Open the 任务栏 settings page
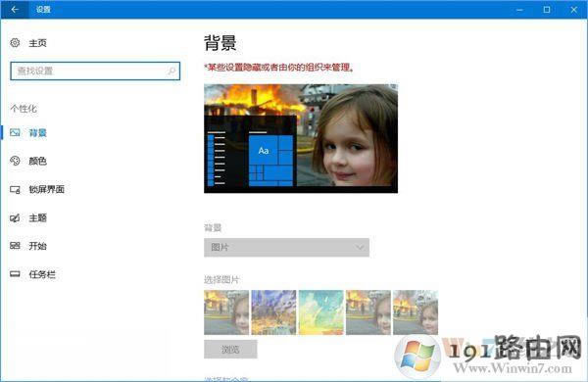Screen dimensions: 588x382 click(x=42, y=274)
